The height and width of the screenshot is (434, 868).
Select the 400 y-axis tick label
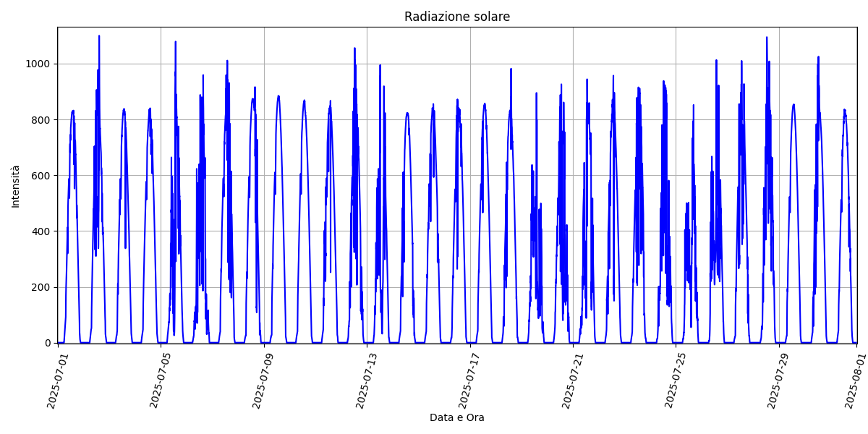42,231
